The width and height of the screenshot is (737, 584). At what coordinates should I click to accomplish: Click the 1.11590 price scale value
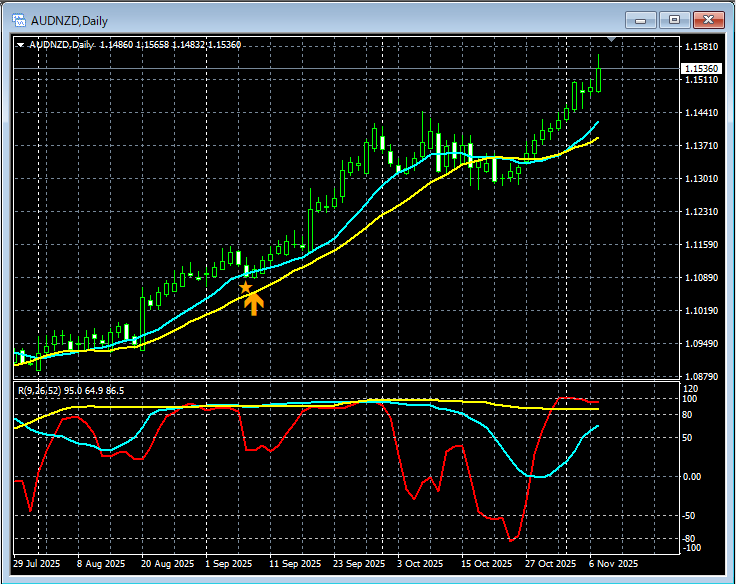(702, 245)
